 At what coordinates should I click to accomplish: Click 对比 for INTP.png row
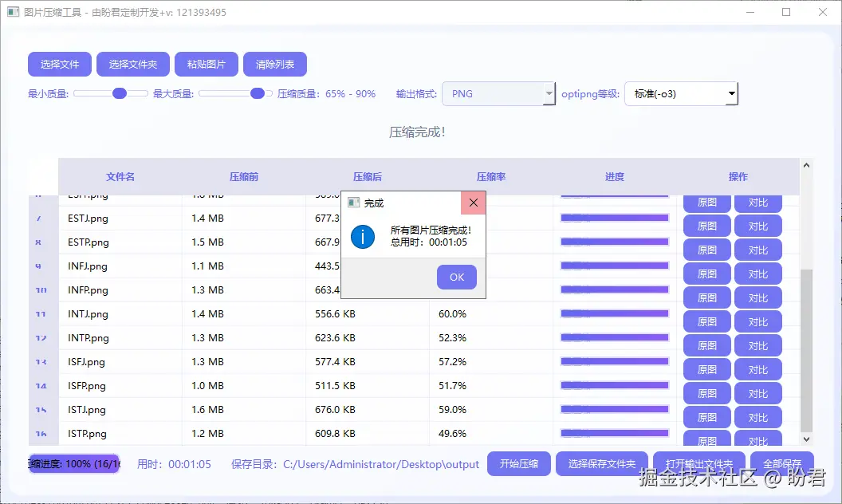point(757,345)
